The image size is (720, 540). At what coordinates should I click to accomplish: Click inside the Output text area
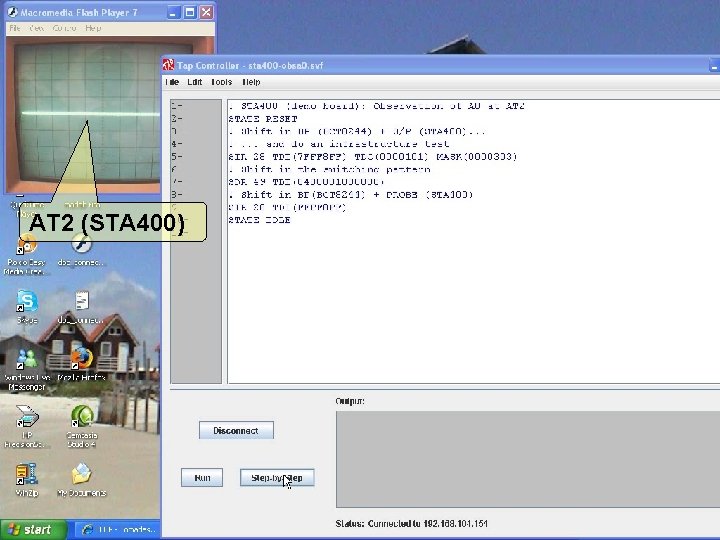point(528,459)
